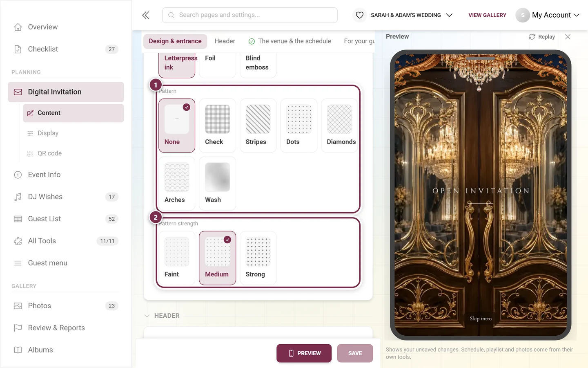Click the All Tools puzzle item
The height and width of the screenshot is (368, 588).
[x=66, y=241]
